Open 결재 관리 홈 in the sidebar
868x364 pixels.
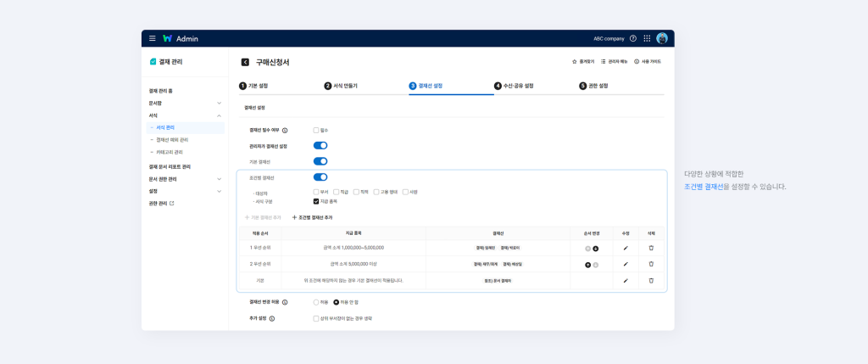pos(160,91)
